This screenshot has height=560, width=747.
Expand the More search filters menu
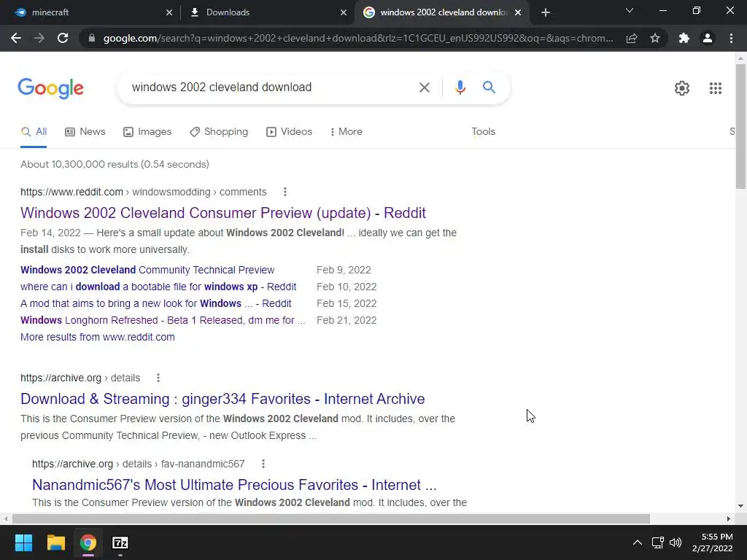pyautogui.click(x=346, y=131)
